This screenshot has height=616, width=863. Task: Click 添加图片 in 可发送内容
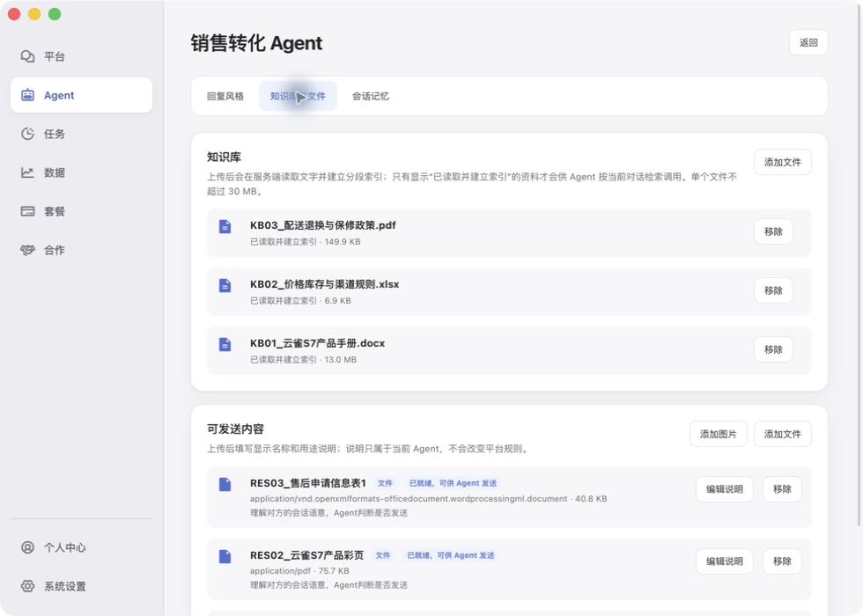[719, 434]
